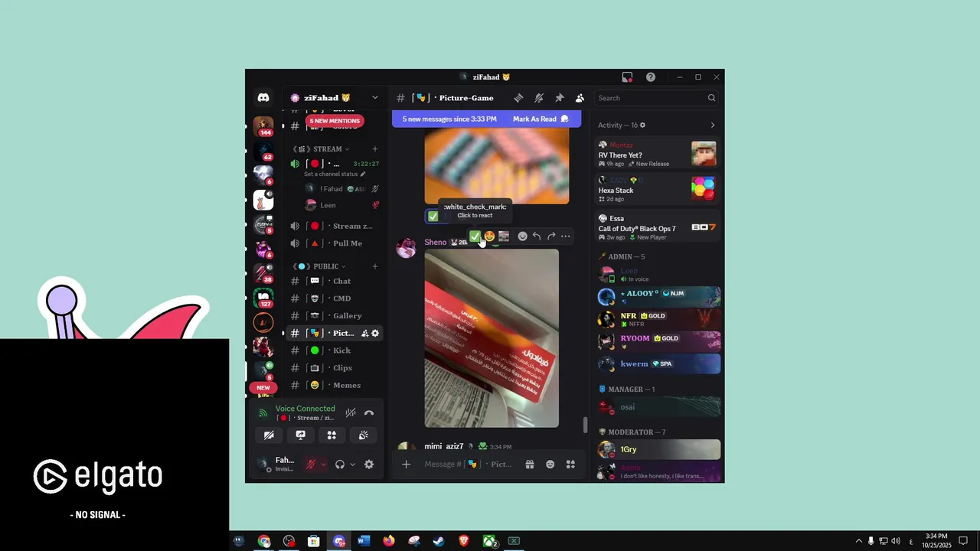Open the Threads icon in channel header
This screenshot has height=551, width=980.
pos(518,98)
